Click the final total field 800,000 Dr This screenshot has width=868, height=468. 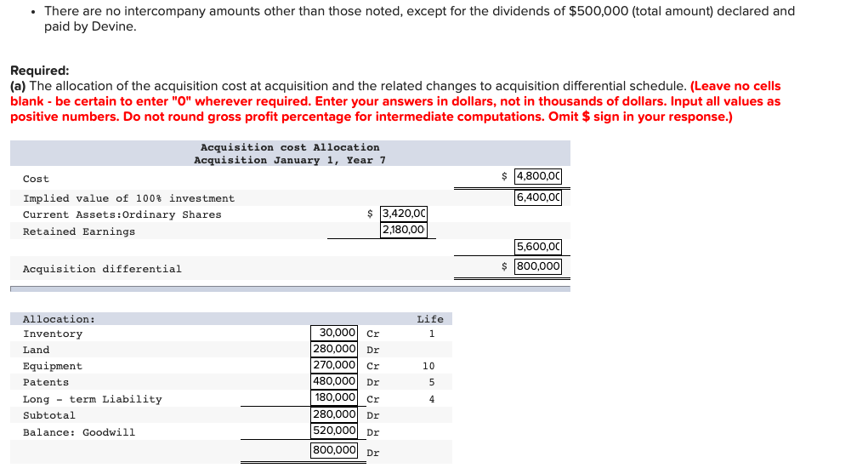pyautogui.click(x=334, y=450)
